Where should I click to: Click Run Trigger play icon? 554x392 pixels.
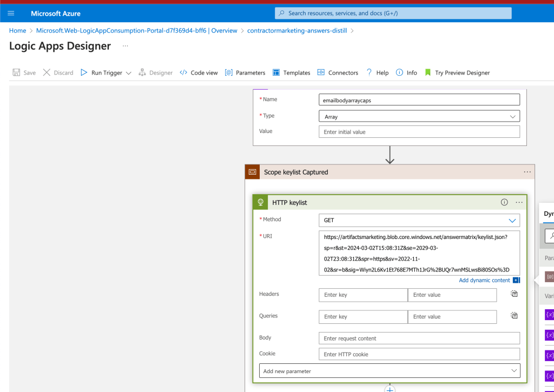point(84,72)
